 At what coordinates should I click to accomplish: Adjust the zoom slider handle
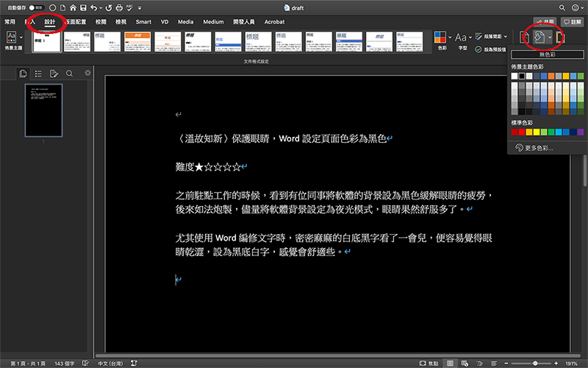[x=535, y=363]
